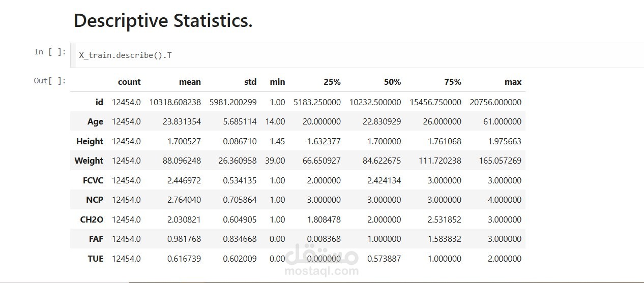The image size is (644, 283).
Task: Click the Out[ ]: output prompt
Action: tap(50, 80)
